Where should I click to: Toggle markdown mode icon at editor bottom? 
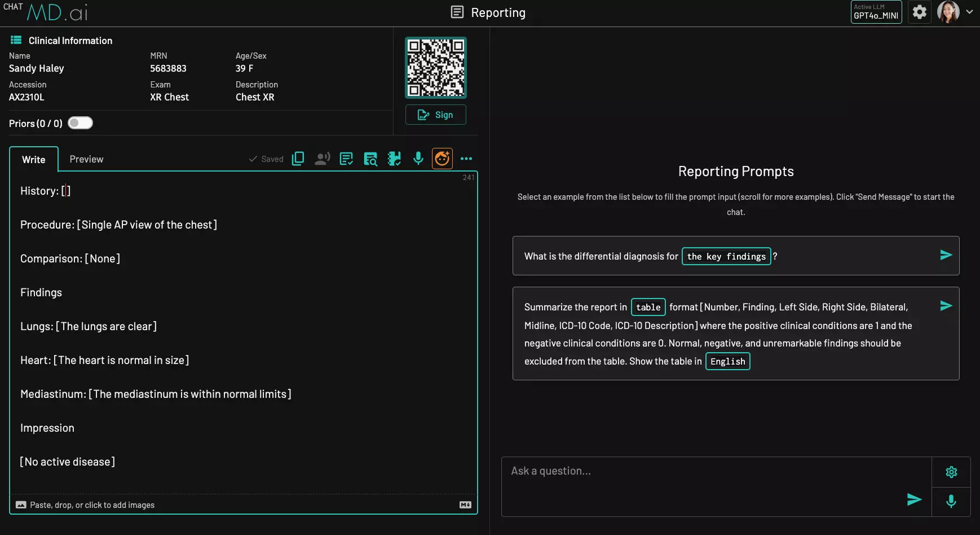(x=465, y=505)
